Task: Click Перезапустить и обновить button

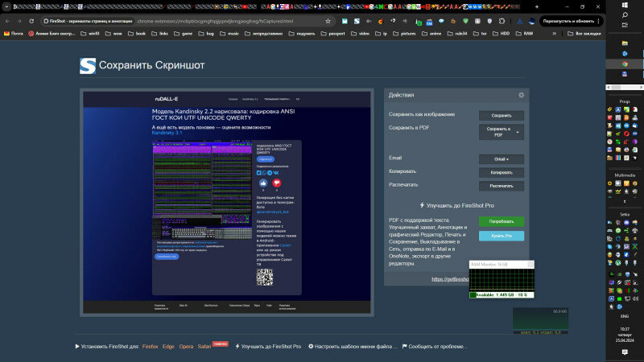Action: point(571,21)
